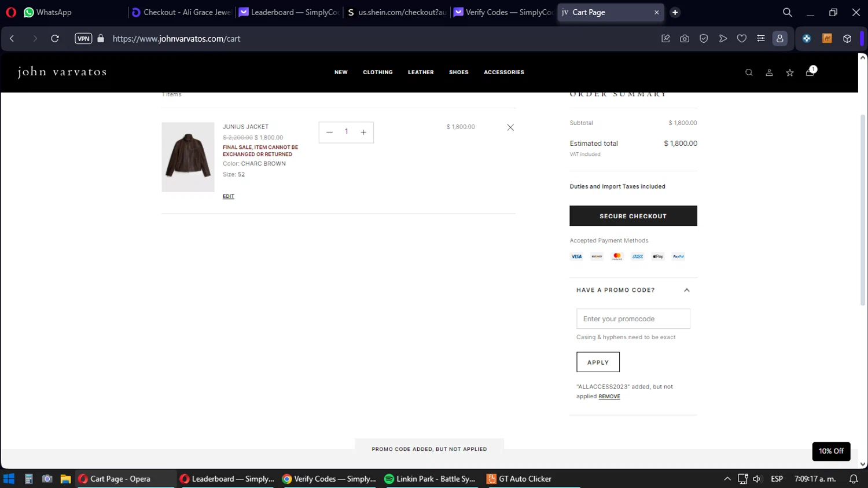Switch to Verify Codes Chrome taskbar window
Image resolution: width=868 pixels, height=488 pixels.
point(329,479)
